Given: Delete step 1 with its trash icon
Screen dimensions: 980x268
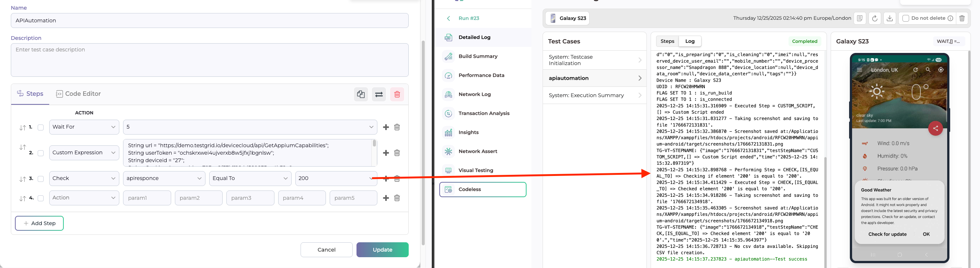Looking at the screenshot, I should pyautogui.click(x=397, y=127).
